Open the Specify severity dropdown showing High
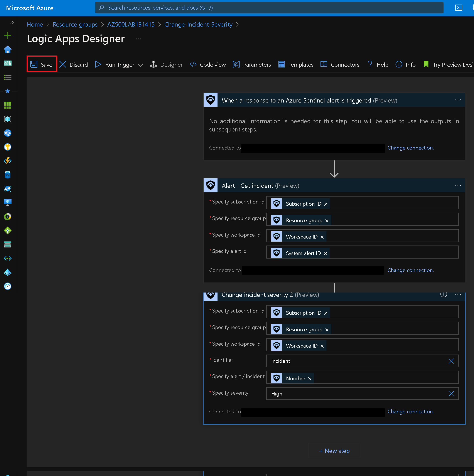This screenshot has width=474, height=476. click(362, 394)
